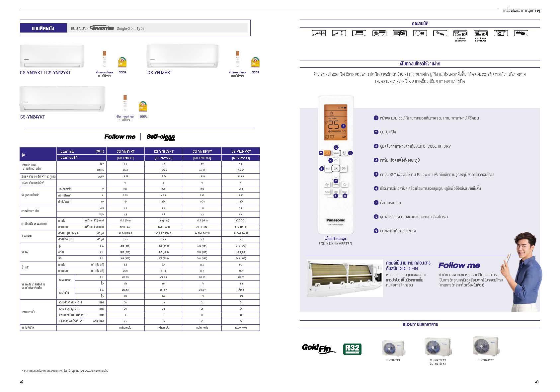Click the "ECO NON-INVERTER" caption under the remote
Image resolution: width=560 pixels, height=392 pixels.
click(x=335, y=244)
